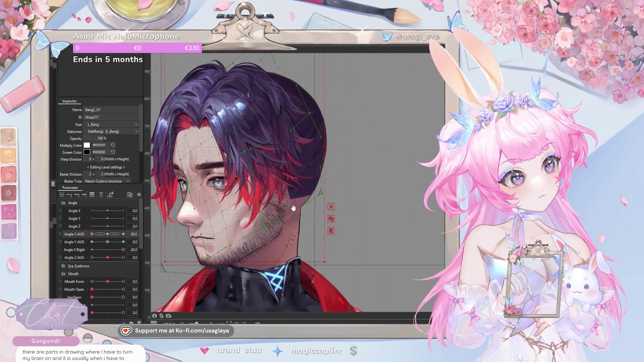The width and height of the screenshot is (644, 362).
Task: Click the black Screen Color swatch
Action: (x=87, y=152)
